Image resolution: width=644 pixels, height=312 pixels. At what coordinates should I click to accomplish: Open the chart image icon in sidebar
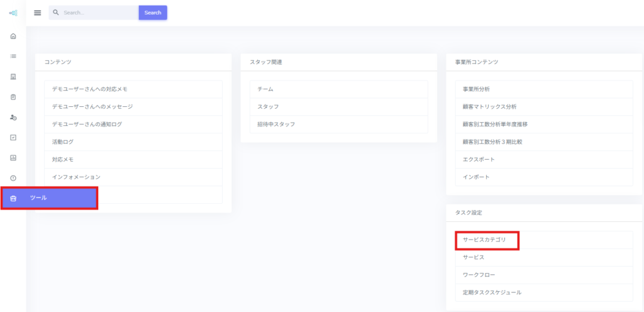coord(13,158)
